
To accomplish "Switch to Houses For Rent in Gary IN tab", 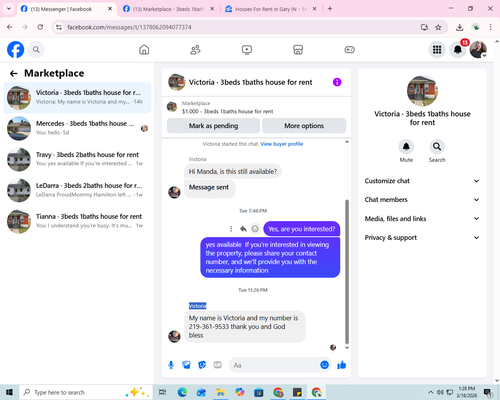I will click(x=271, y=9).
